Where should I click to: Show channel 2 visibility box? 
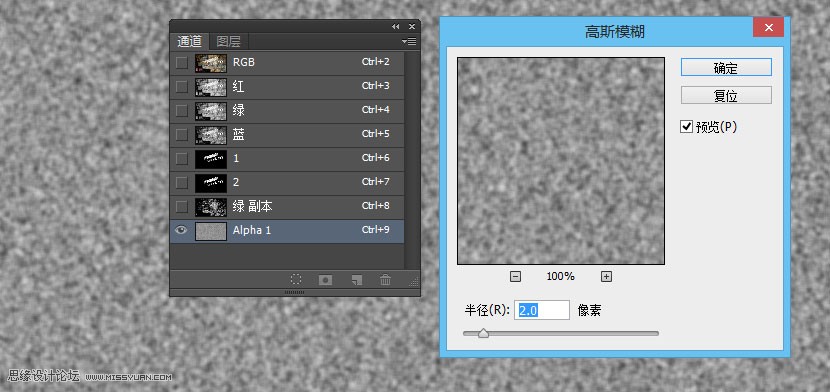point(182,183)
